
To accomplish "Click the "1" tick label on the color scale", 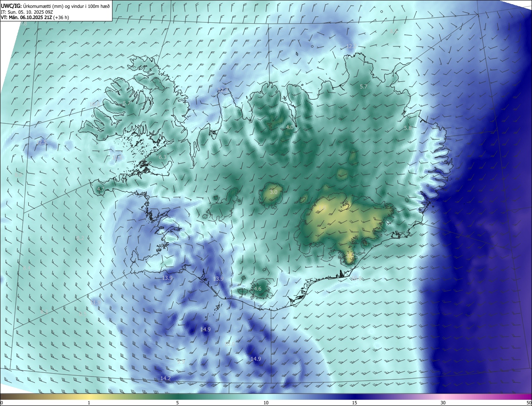I will [89, 403].
